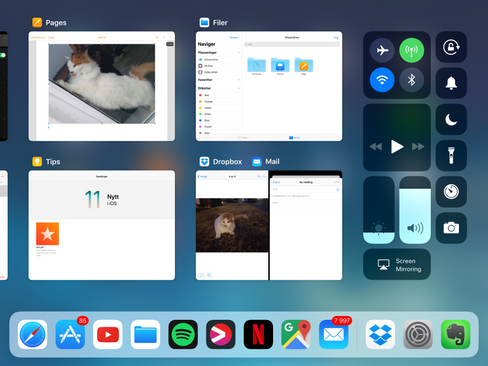This screenshot has width=488, height=366.
Task: Launch Evernote from the dock
Action: tap(456, 335)
